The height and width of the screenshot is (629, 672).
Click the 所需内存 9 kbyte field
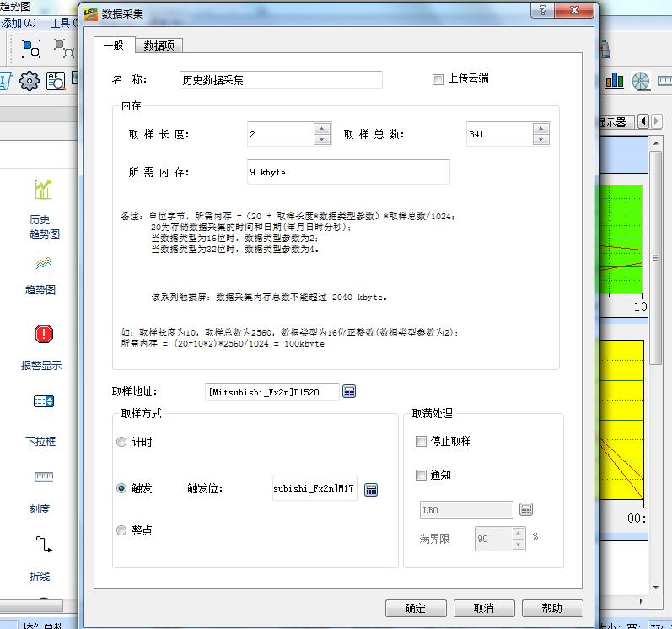(348, 172)
